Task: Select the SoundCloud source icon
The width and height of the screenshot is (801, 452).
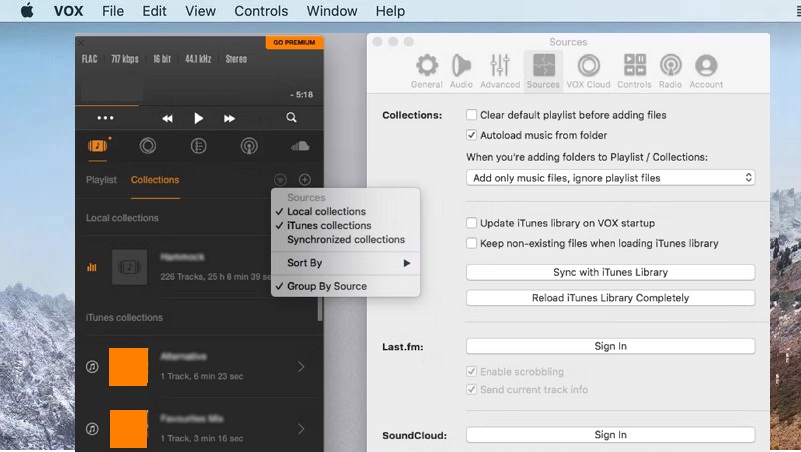Action: pos(300,147)
